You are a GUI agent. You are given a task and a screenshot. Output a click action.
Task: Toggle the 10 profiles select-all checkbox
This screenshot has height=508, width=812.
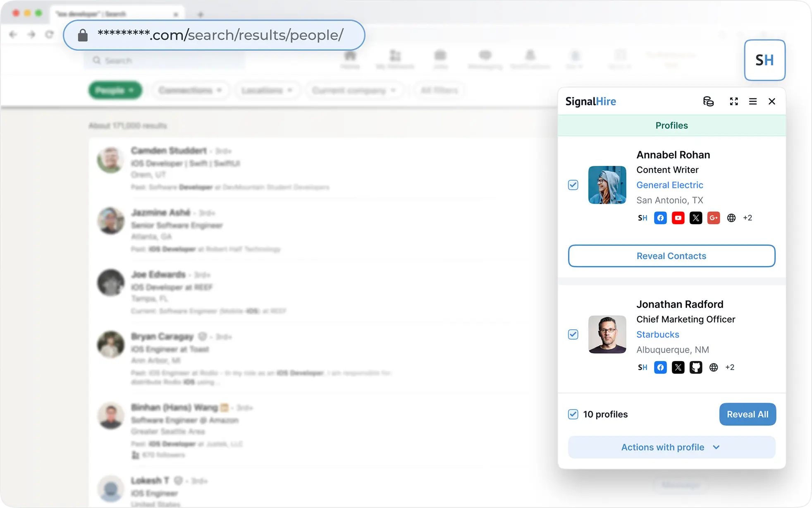click(573, 414)
